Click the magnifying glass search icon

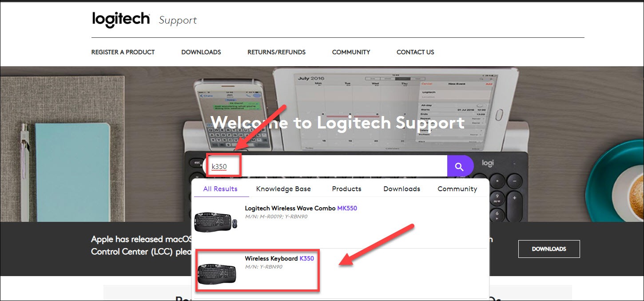[x=460, y=165]
